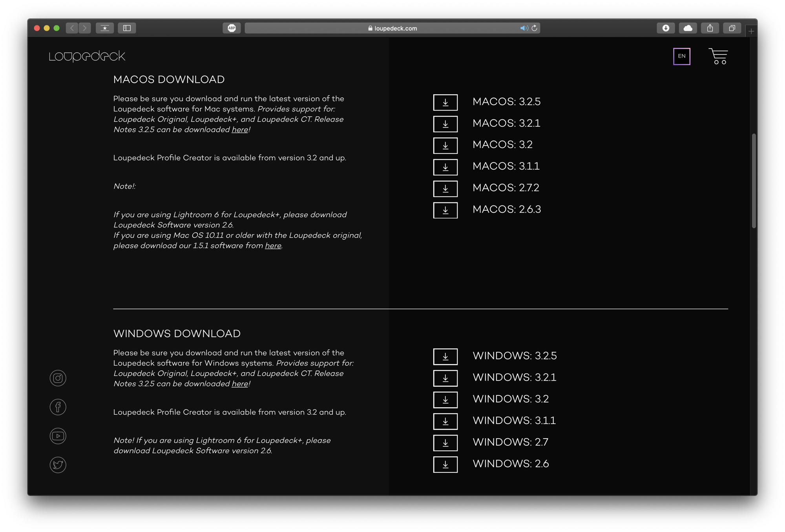Click download icon for WINDOWS: 3.2.5
The width and height of the screenshot is (785, 532).
tap(445, 357)
